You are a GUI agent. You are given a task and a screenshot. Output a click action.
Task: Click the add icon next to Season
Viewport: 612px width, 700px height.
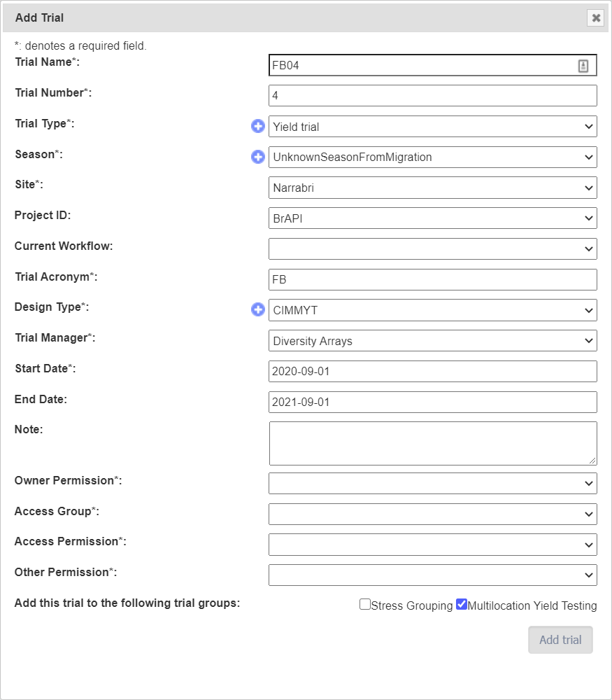pyautogui.click(x=258, y=157)
